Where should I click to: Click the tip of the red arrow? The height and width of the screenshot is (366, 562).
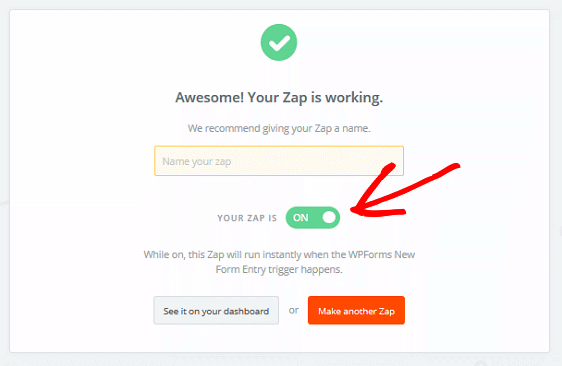pyautogui.click(x=352, y=210)
